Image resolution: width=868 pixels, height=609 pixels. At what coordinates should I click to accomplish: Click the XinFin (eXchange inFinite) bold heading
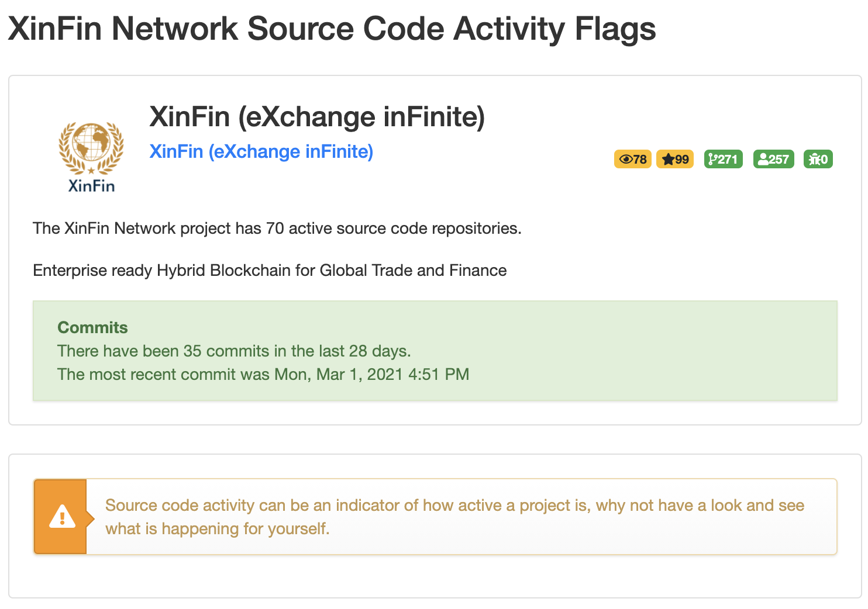coord(317,116)
